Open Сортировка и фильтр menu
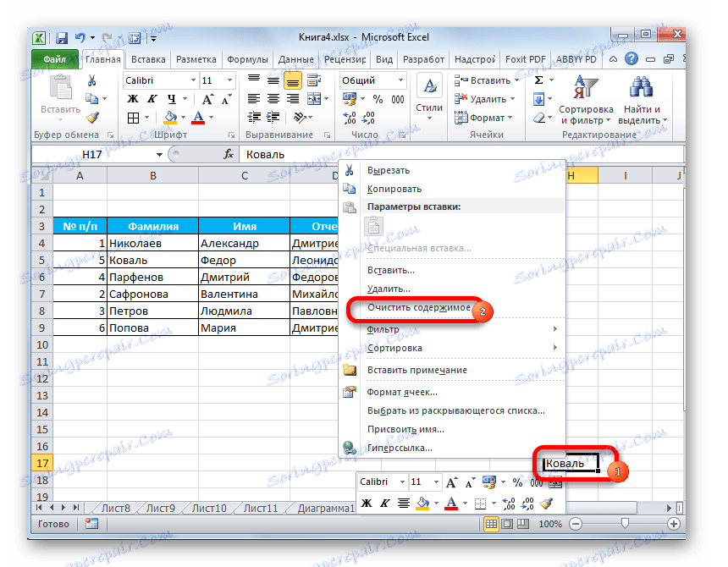The width and height of the screenshot is (728, 567). coord(586,100)
